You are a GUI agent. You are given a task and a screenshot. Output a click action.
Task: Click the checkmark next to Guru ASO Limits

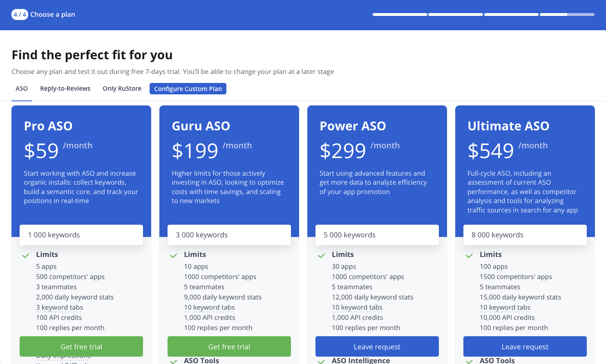(x=174, y=256)
